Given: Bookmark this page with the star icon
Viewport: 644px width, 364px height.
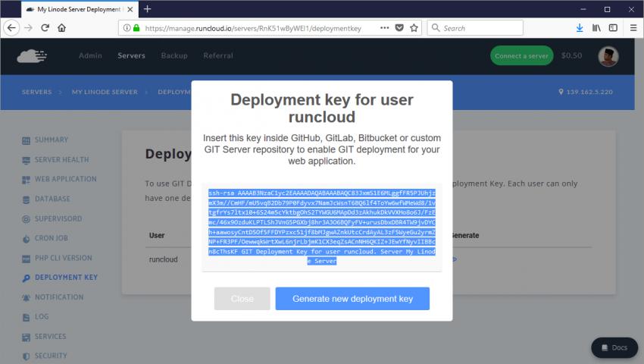Looking at the screenshot, I should coord(414,28).
